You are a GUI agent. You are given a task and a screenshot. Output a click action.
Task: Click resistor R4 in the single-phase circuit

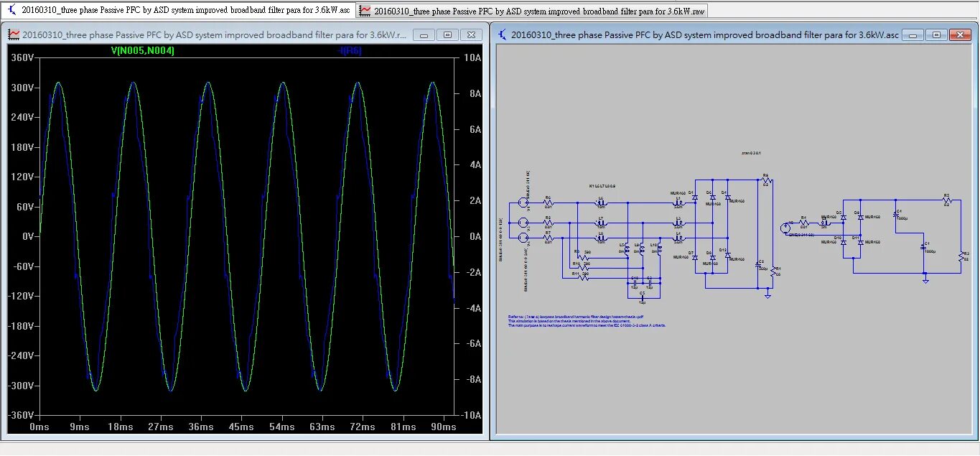804,223
